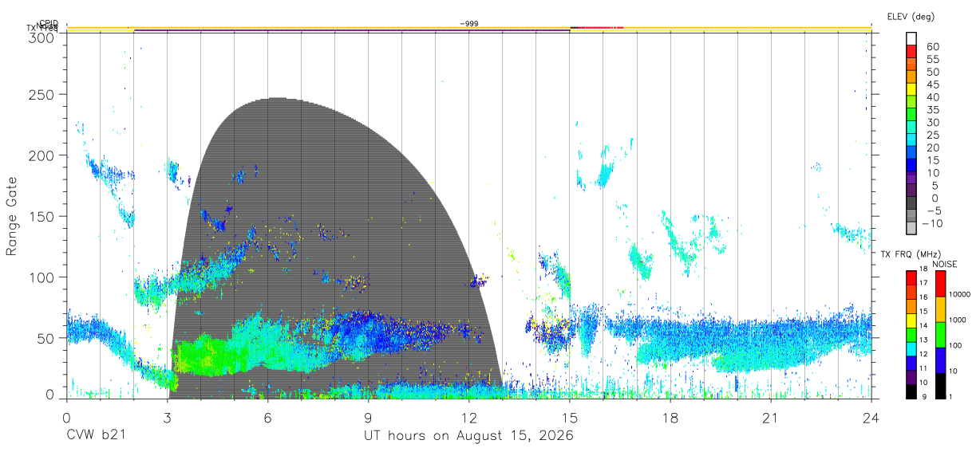The height and width of the screenshot is (452, 980).
Task: Click the 24 hour tick on UT axis
Action: click(x=871, y=417)
